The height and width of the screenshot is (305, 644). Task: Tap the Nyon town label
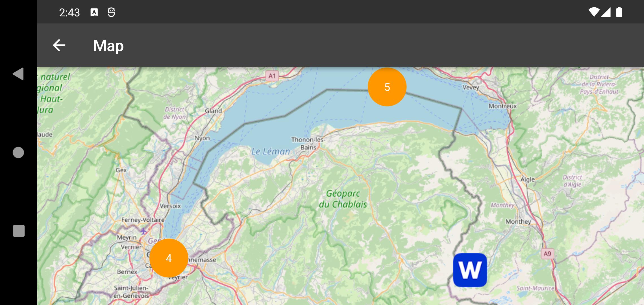point(202,138)
